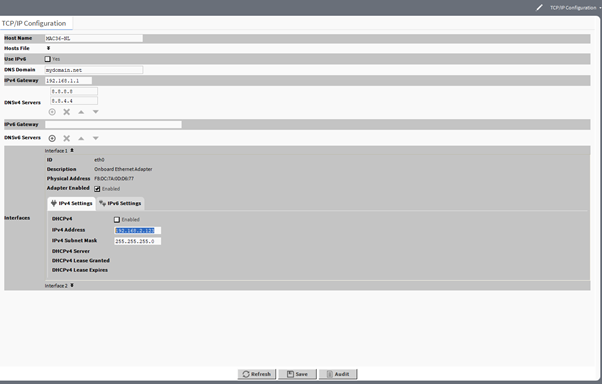602x384 pixels.
Task: Click the Interfaces row label
Action: point(17,218)
